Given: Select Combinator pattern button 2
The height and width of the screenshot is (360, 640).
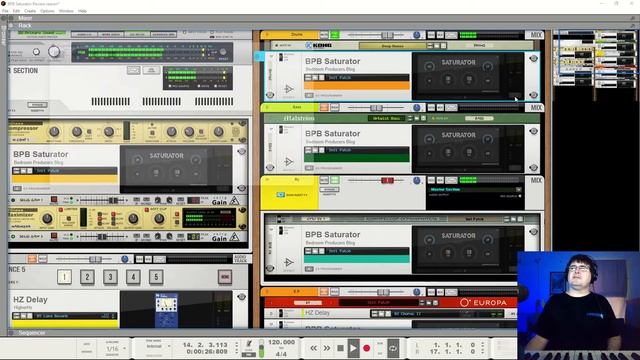Looking at the screenshot, I should tap(87, 277).
